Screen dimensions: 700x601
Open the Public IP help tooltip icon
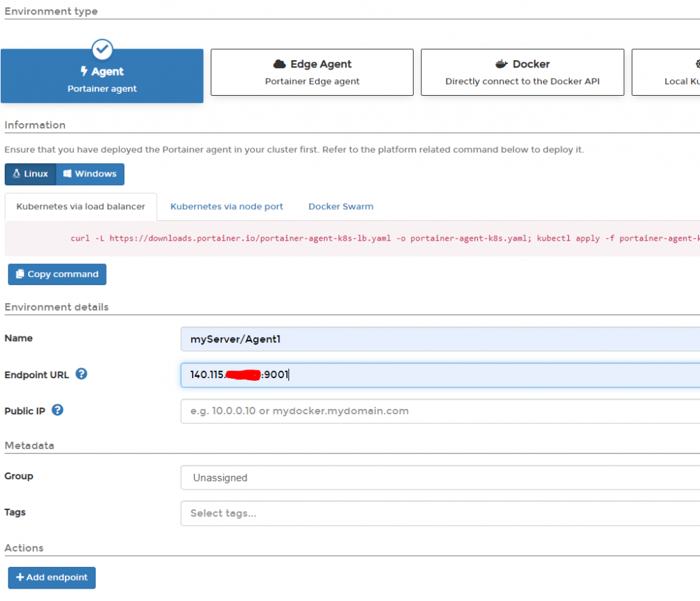pos(57,410)
